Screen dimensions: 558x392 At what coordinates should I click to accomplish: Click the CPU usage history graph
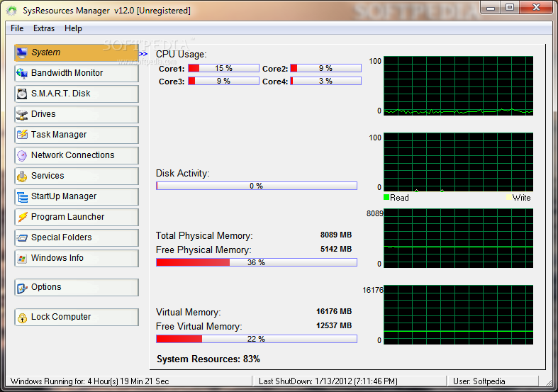[458, 85]
